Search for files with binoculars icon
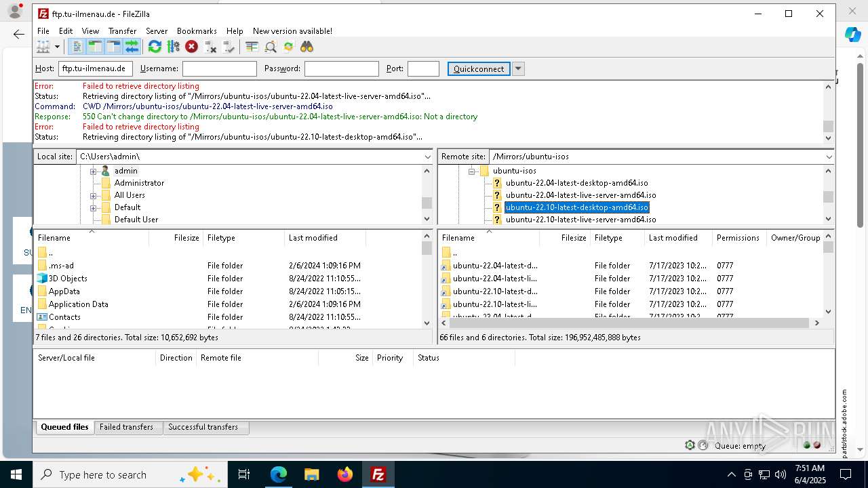 click(x=307, y=47)
